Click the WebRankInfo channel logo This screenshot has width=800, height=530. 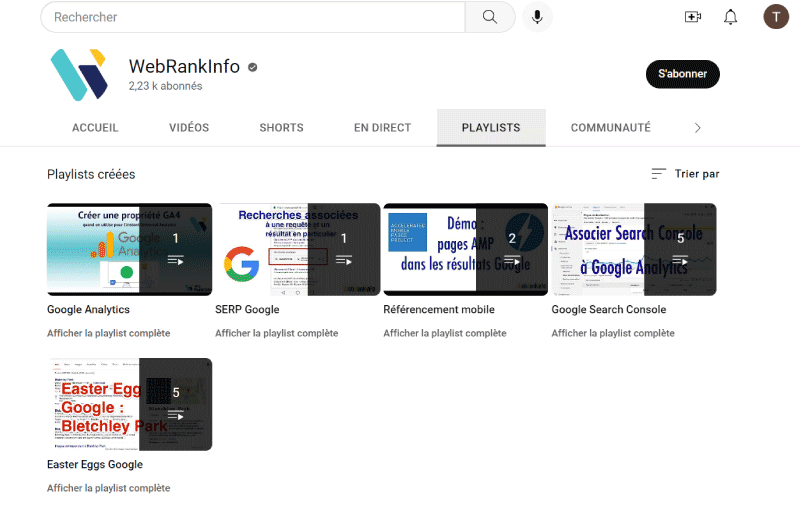[x=79, y=74]
